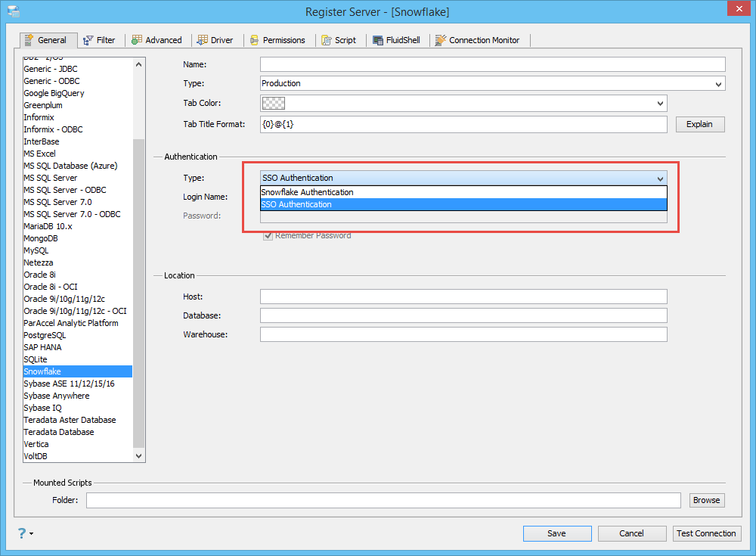756x556 pixels.
Task: Close the Register Server dialog
Action: 739,8
